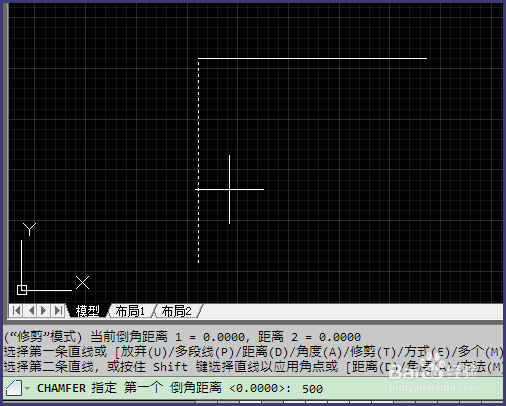Viewport: 506px width, 406px height.
Task: Choose 多段线(P) option in command history
Action: pos(204,352)
